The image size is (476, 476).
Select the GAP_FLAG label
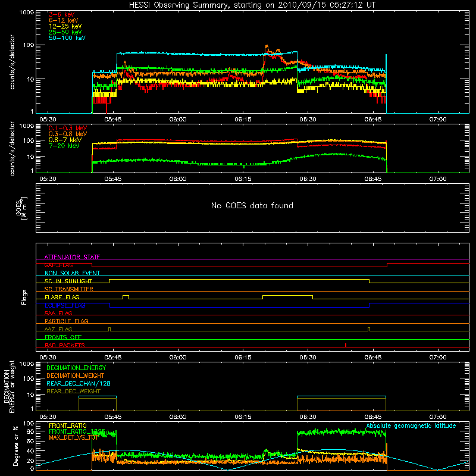click(x=58, y=265)
